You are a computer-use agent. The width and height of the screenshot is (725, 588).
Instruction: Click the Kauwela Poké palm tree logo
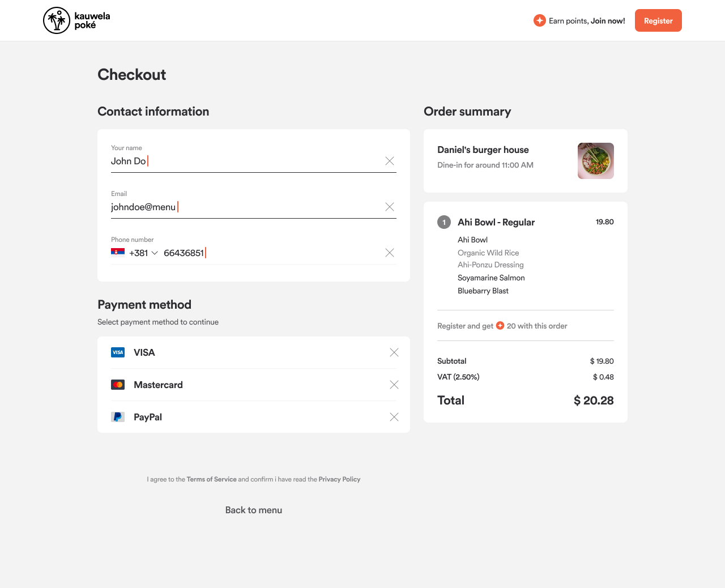tap(57, 20)
